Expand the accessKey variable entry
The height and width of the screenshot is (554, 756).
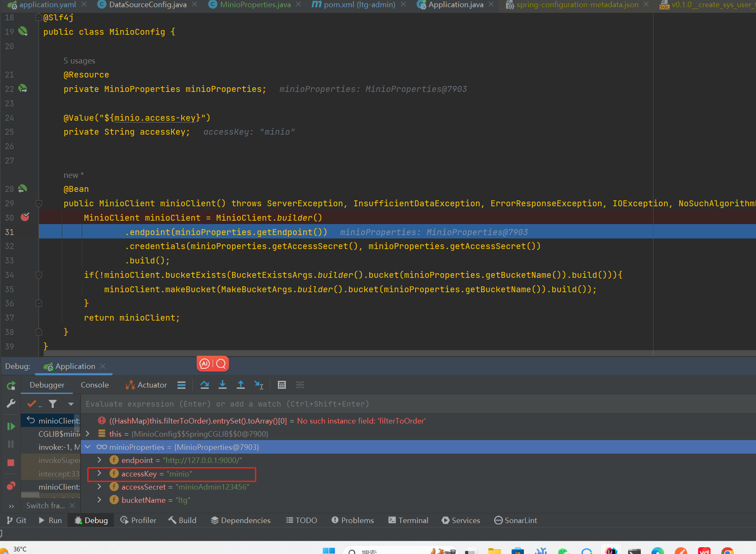[x=99, y=474]
